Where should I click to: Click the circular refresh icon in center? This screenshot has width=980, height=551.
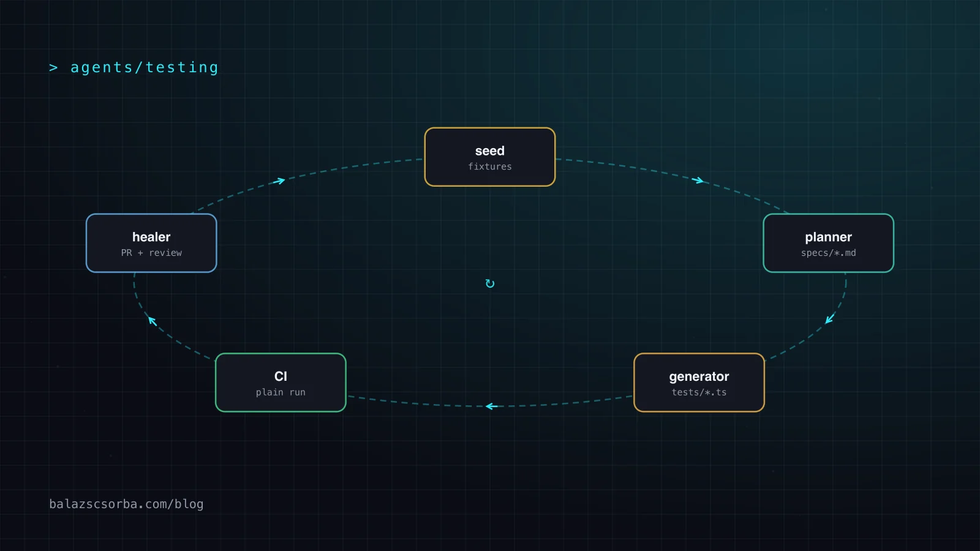tap(490, 283)
